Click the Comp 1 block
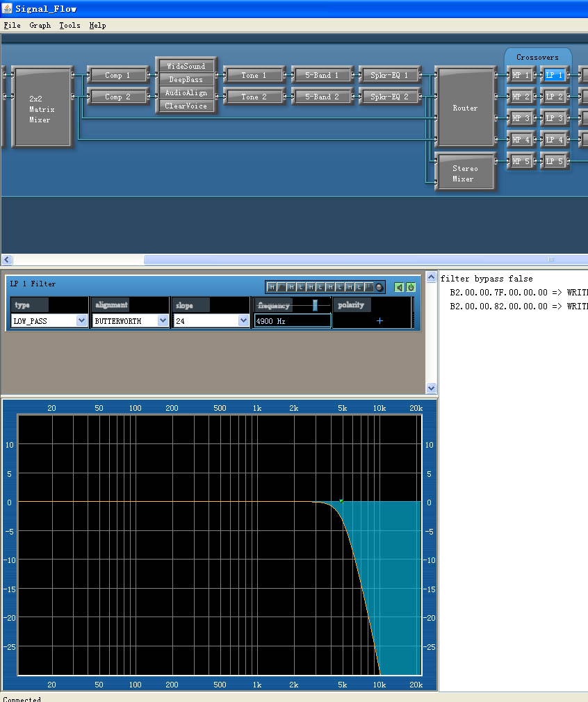 click(117, 75)
